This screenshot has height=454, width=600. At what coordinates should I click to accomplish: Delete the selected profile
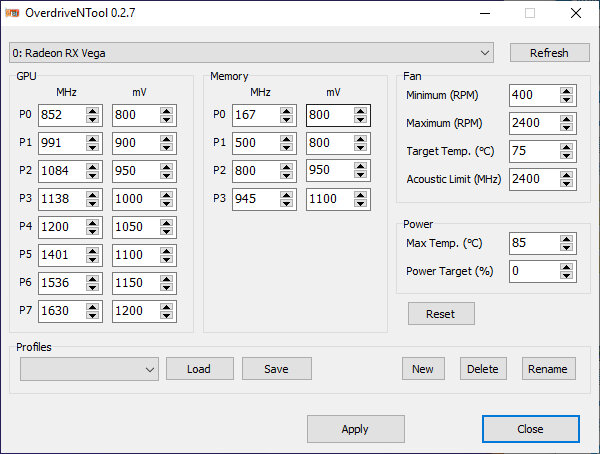tap(483, 369)
